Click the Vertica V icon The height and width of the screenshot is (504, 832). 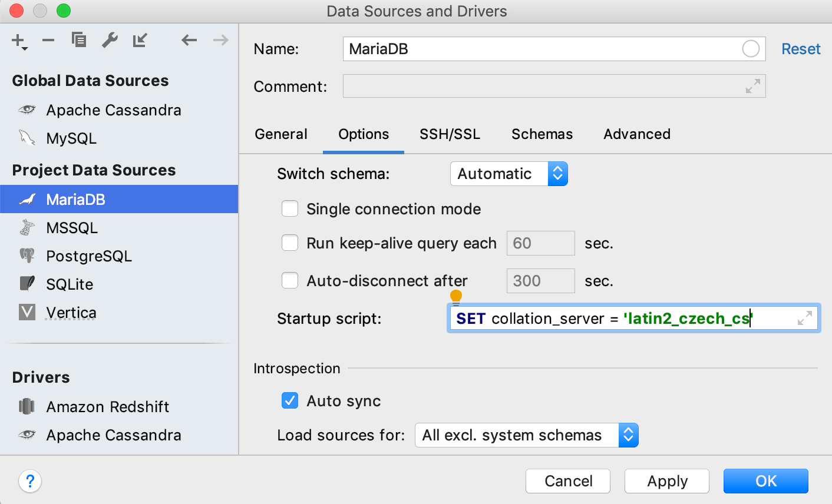(27, 312)
